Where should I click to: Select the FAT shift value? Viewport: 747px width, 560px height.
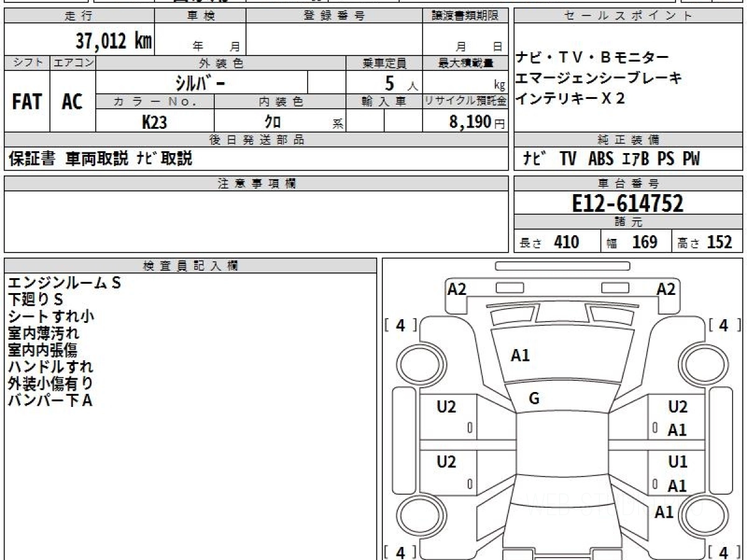coord(27,102)
